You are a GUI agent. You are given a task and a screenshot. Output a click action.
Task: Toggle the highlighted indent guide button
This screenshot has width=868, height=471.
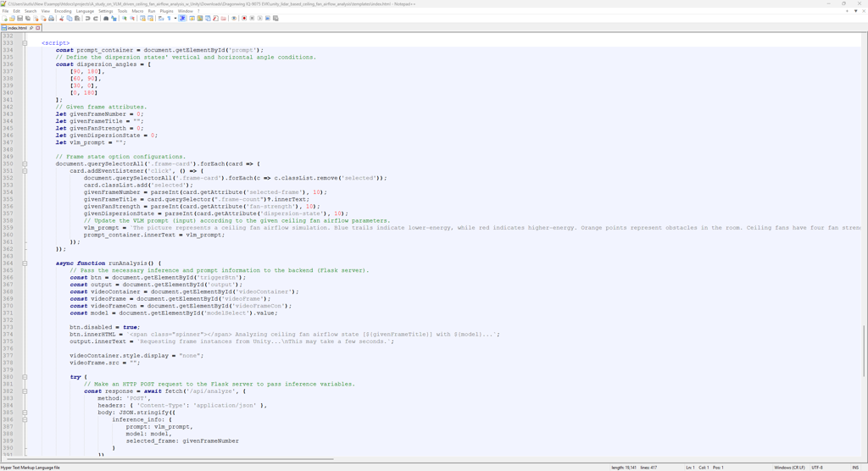point(182,19)
